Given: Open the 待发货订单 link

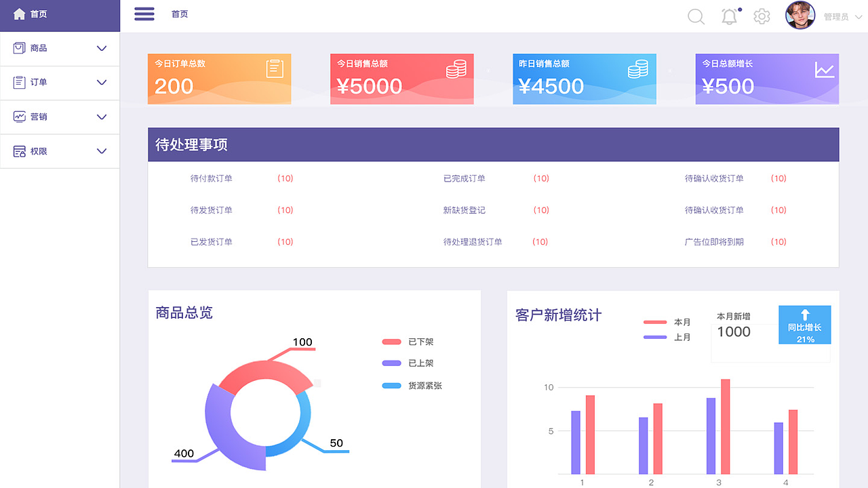Looking at the screenshot, I should pyautogui.click(x=211, y=210).
